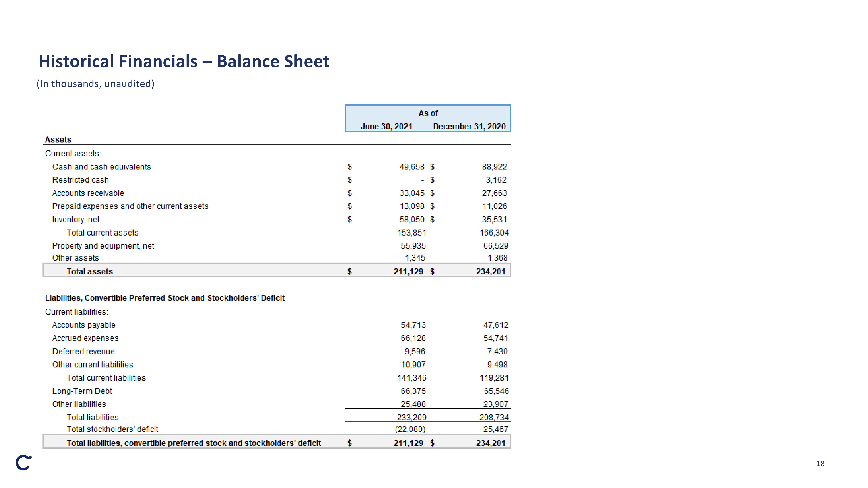868x488 pixels.
Task: Click the Liabilities, Convertible Preferred Stock heading
Action: tap(165, 298)
